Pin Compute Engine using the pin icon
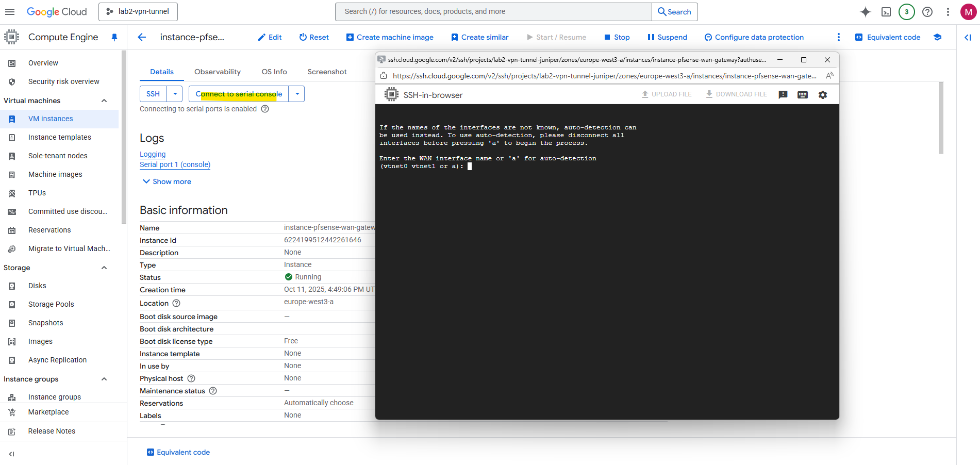The width and height of the screenshot is (980, 465). 114,37
